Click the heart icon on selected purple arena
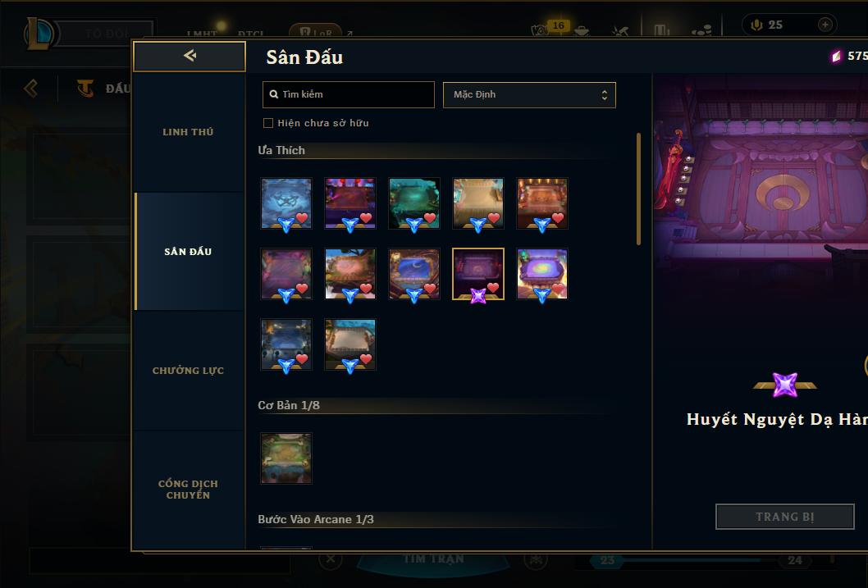Viewport: 868px width, 588px height. [493, 288]
